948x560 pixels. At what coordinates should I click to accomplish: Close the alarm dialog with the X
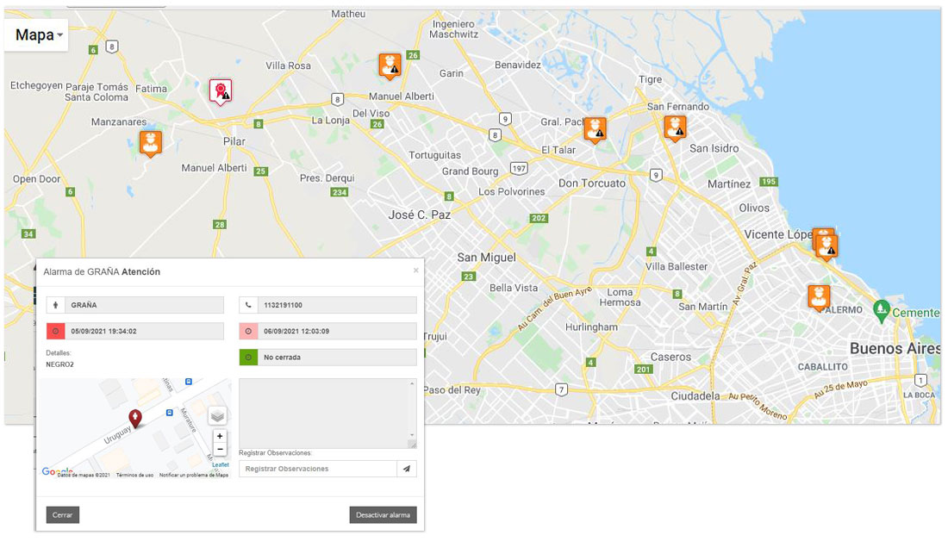pyautogui.click(x=416, y=271)
